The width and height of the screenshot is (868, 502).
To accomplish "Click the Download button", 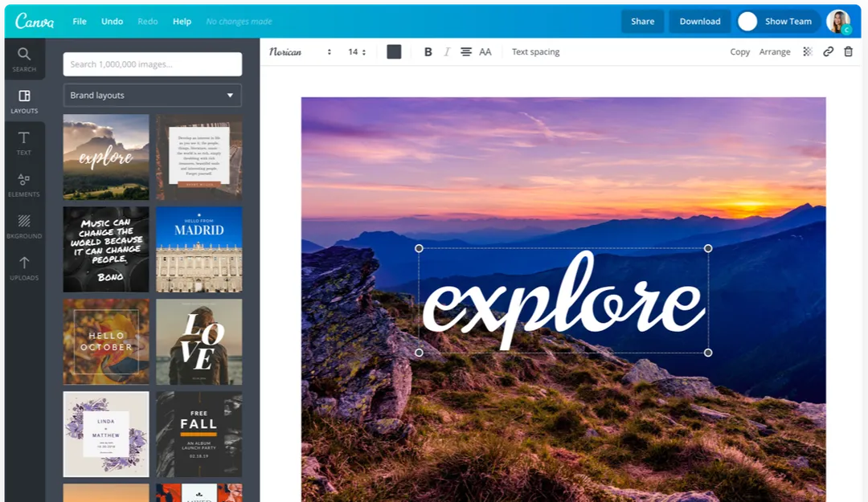I will coord(700,22).
